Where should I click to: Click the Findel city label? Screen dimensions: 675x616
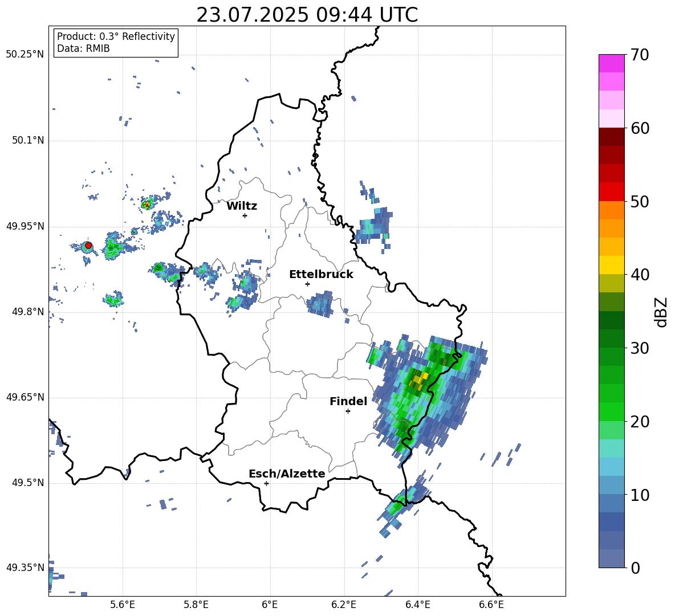348,401
